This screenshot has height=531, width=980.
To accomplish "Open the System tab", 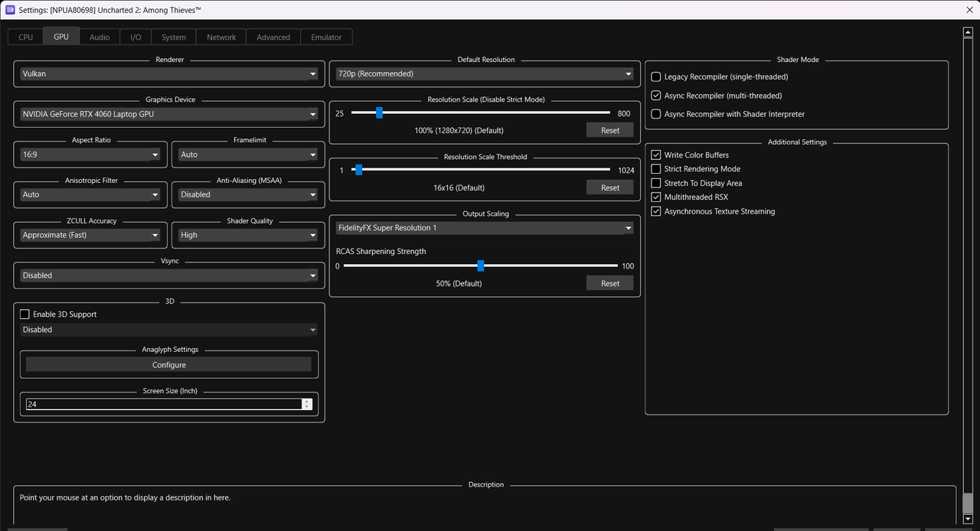I will coord(174,37).
